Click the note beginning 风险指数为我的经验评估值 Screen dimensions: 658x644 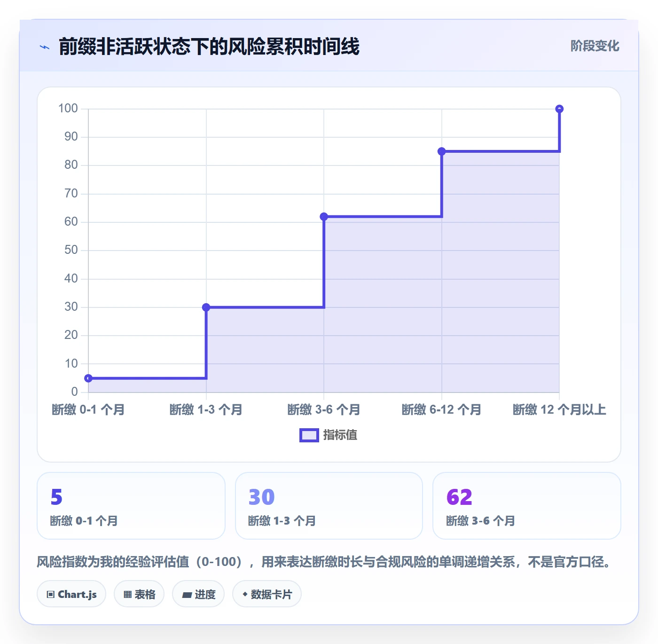(324, 562)
